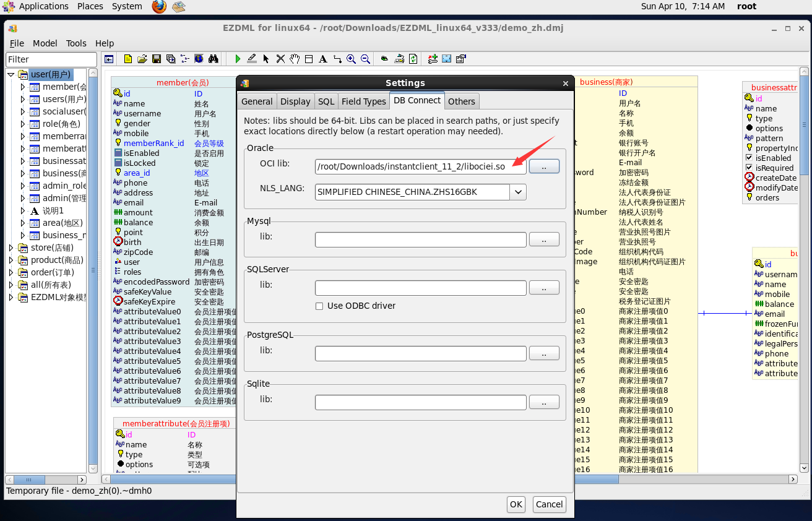Switch to the SQL settings tab

click(326, 101)
